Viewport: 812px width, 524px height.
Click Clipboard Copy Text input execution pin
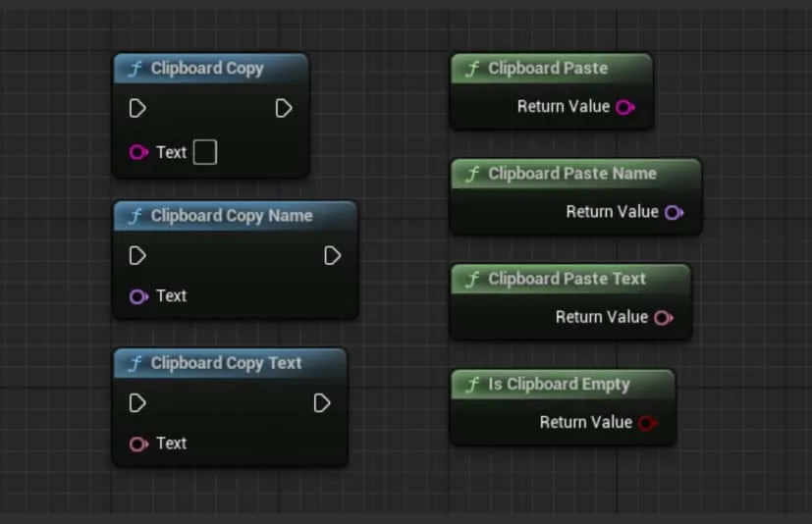pos(137,403)
